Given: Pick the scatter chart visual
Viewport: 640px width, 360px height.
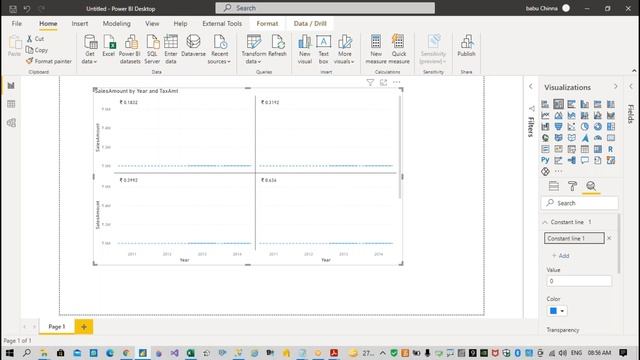Looking at the screenshot, I should point(571,127).
